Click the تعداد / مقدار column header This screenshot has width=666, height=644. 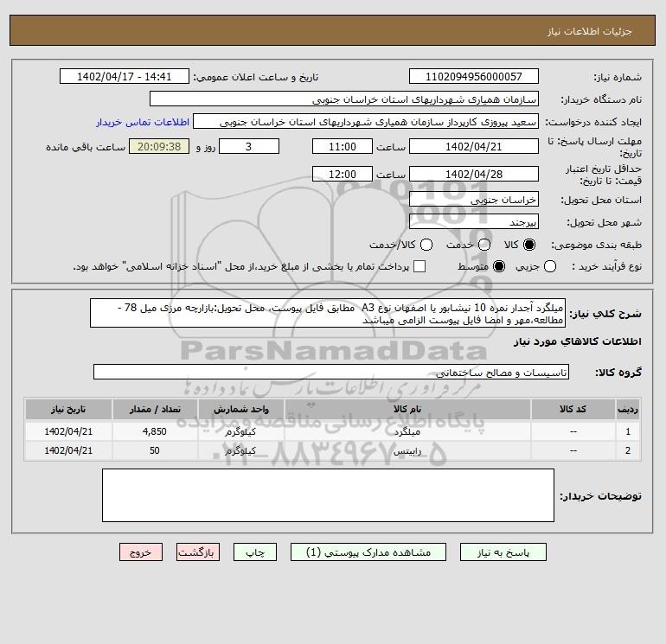click(155, 409)
